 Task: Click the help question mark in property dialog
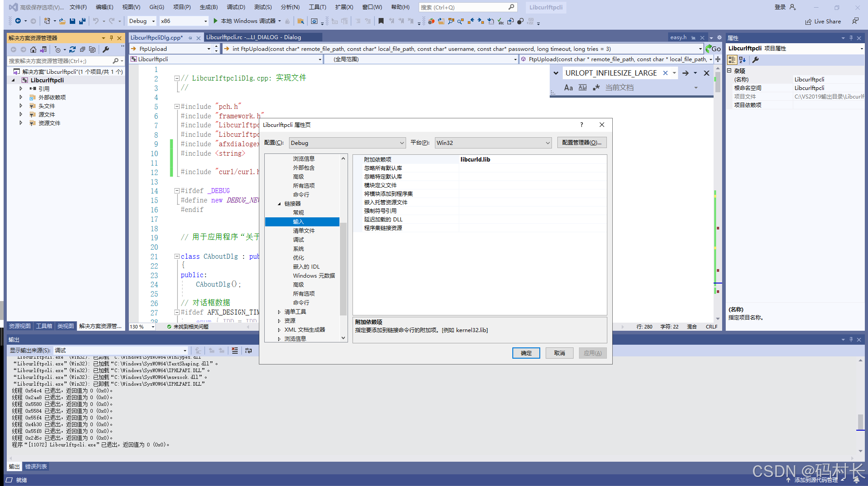[582, 125]
